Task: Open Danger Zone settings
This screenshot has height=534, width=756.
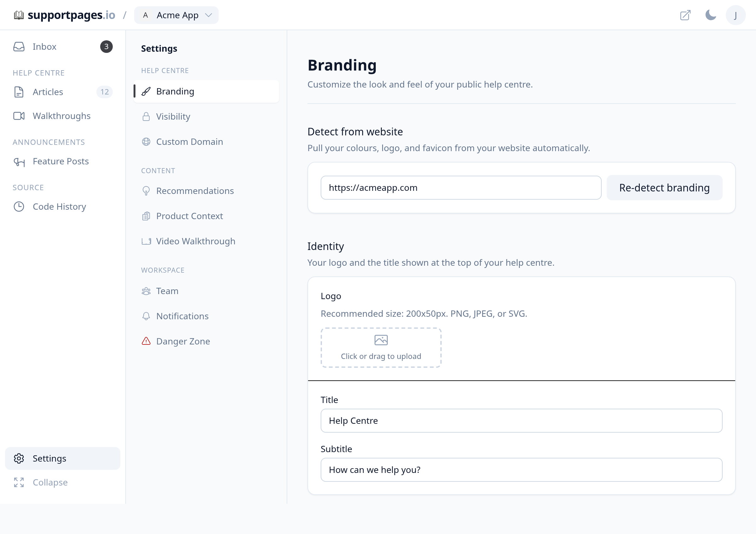Action: coord(206,341)
